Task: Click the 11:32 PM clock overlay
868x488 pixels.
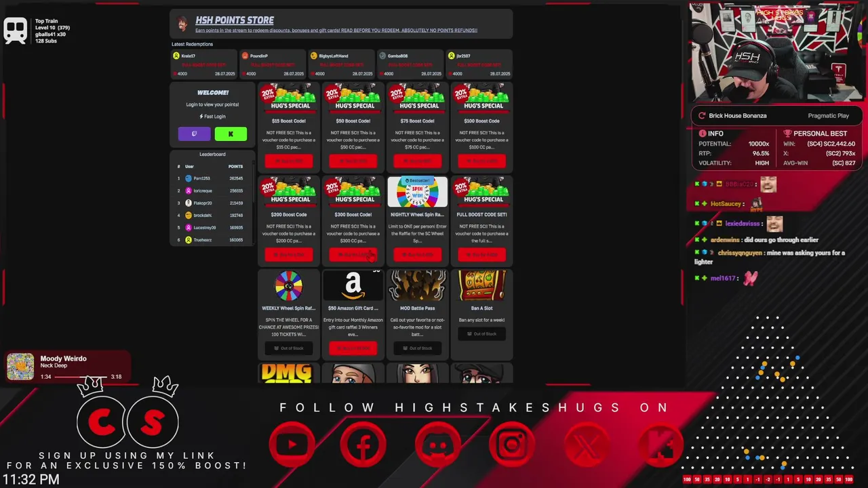Action: point(30,479)
